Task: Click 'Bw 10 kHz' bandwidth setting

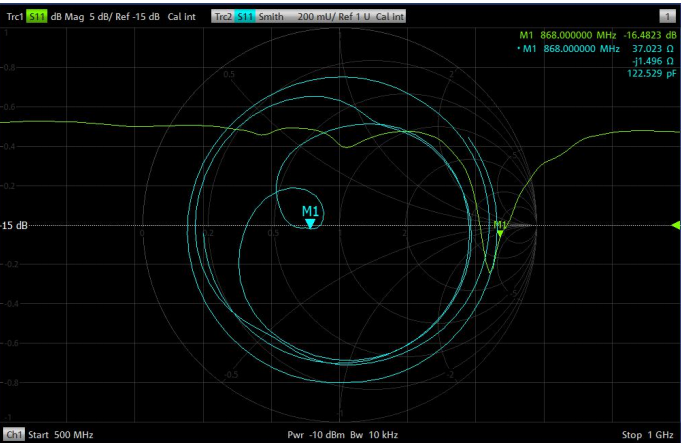Action: coord(374,435)
